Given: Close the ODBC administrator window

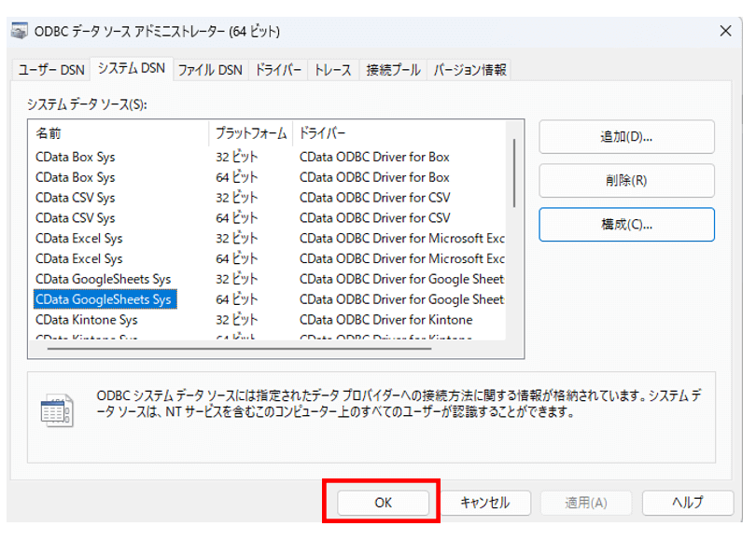Looking at the screenshot, I should 725,32.
